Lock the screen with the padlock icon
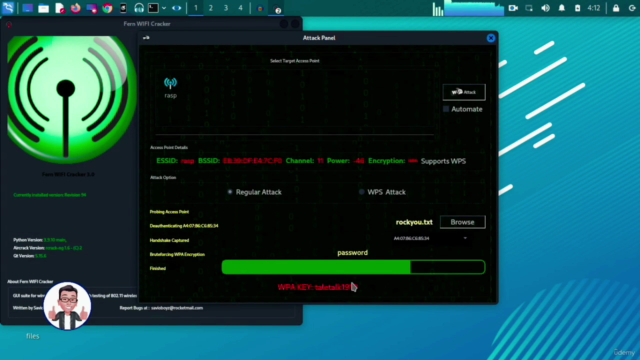 [616, 8]
